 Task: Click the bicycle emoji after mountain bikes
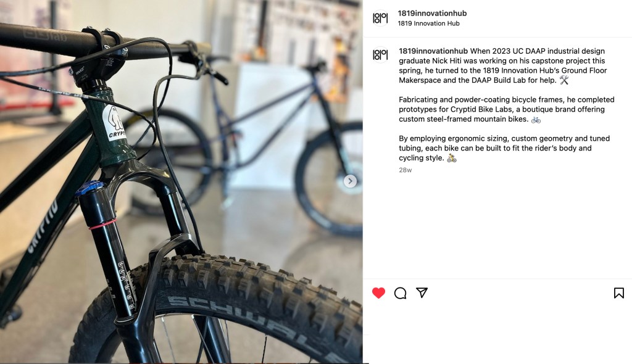tap(536, 119)
